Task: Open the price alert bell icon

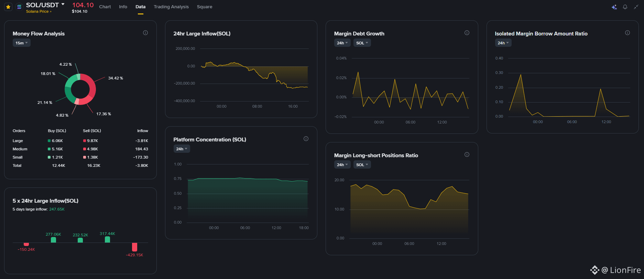Action: point(625,7)
